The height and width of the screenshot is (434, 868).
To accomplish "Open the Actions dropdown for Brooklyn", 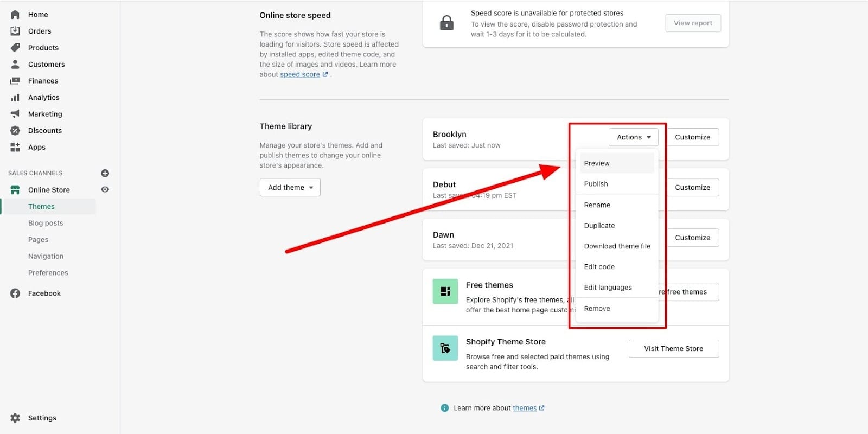I will pyautogui.click(x=633, y=137).
